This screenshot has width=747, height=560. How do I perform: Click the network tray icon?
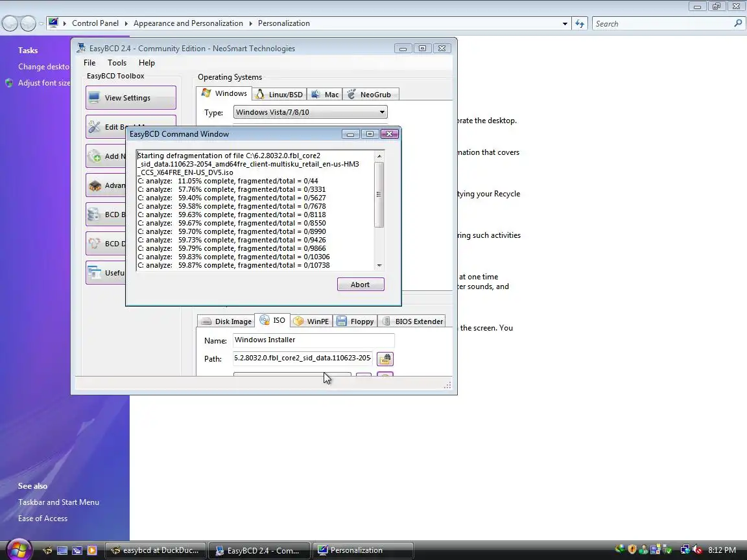(685, 550)
